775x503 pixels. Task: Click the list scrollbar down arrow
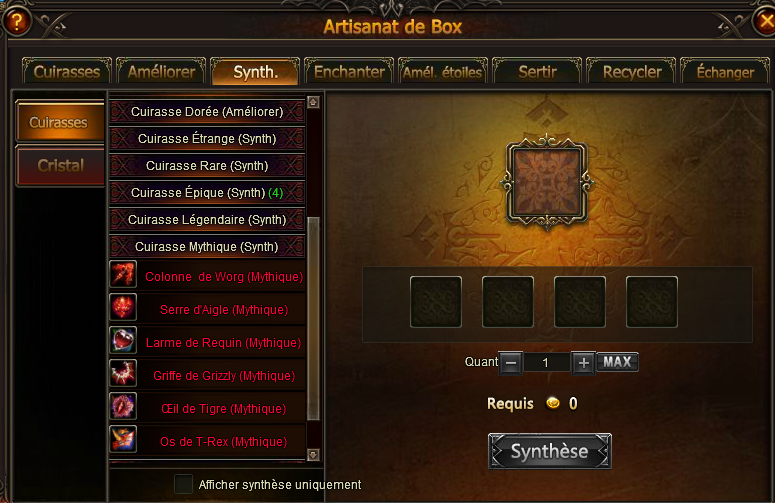tap(313, 455)
